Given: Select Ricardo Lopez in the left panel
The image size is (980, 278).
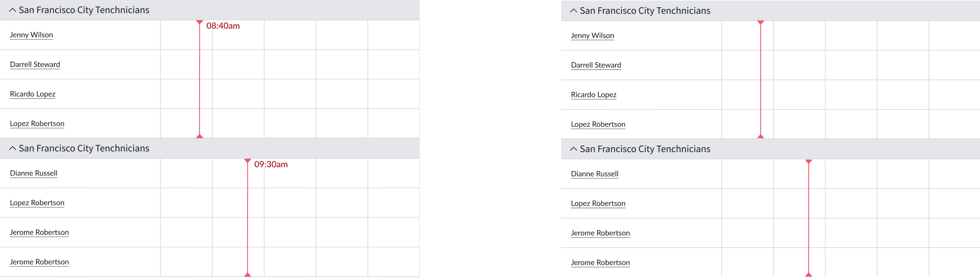Looking at the screenshot, I should (x=33, y=94).
